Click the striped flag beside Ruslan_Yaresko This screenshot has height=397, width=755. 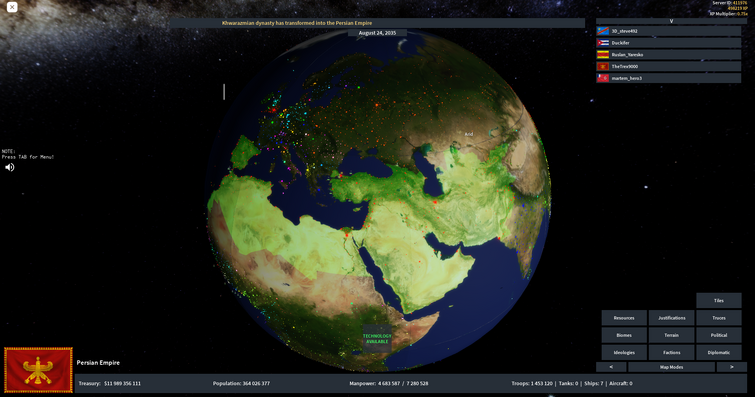tap(603, 54)
